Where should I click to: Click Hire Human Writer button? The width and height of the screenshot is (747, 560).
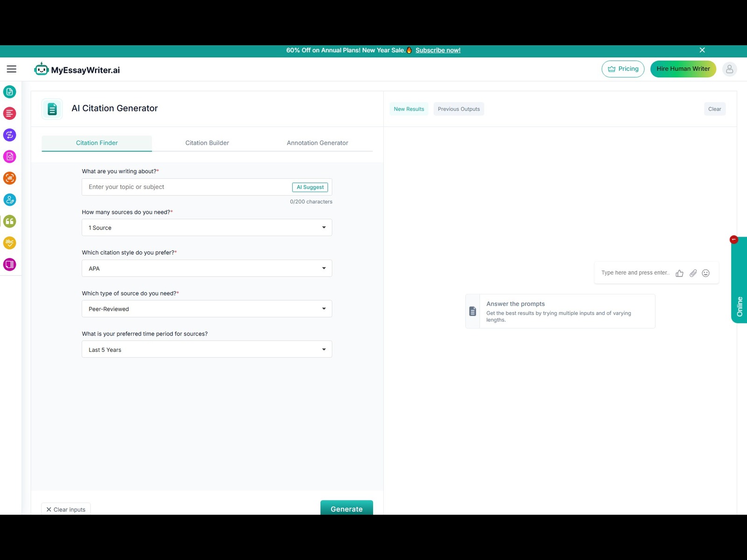pos(683,69)
